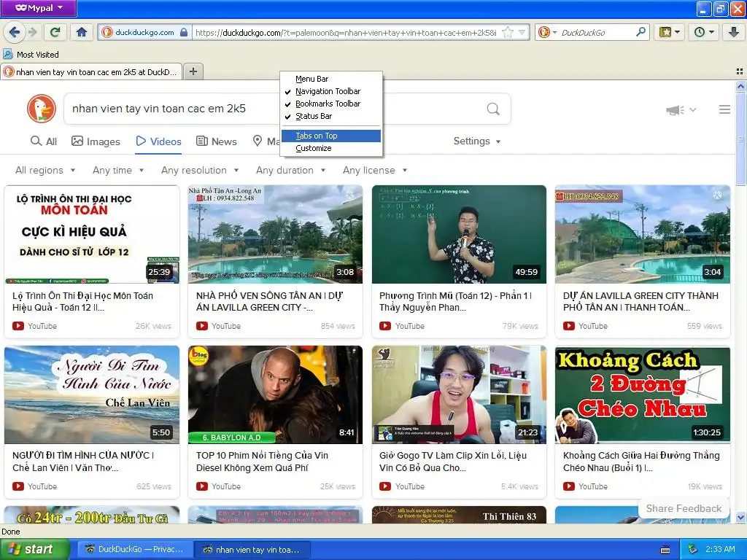
Task: Switch to the News tab
Action: (217, 141)
